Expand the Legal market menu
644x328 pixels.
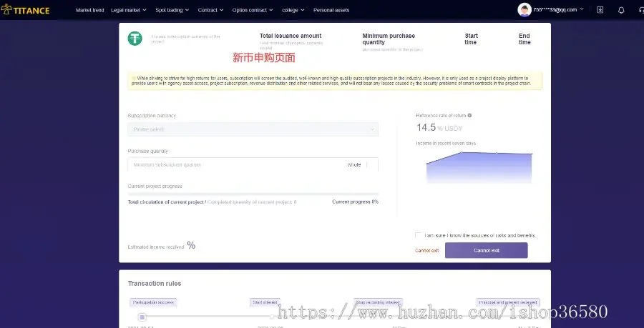[129, 10]
